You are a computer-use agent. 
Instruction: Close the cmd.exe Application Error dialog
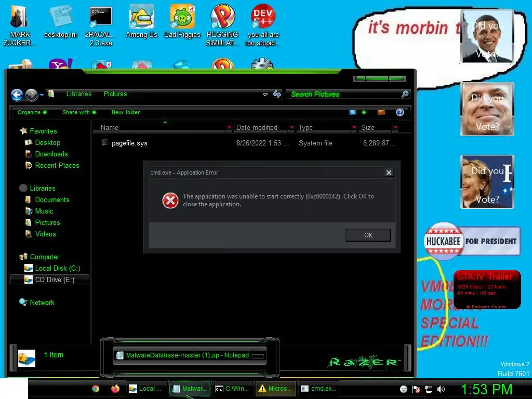click(389, 172)
